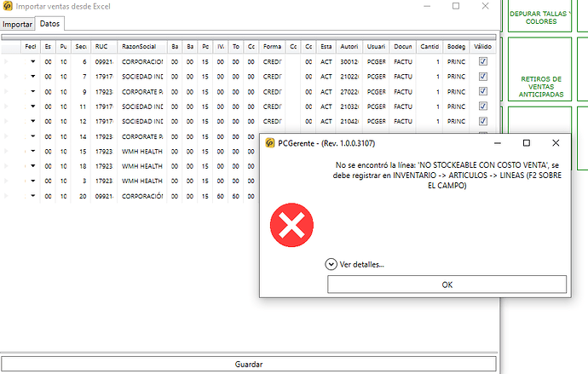Toggle Válido checkbox in fifth row
The height and width of the screenshot is (374, 588).
coord(483,121)
